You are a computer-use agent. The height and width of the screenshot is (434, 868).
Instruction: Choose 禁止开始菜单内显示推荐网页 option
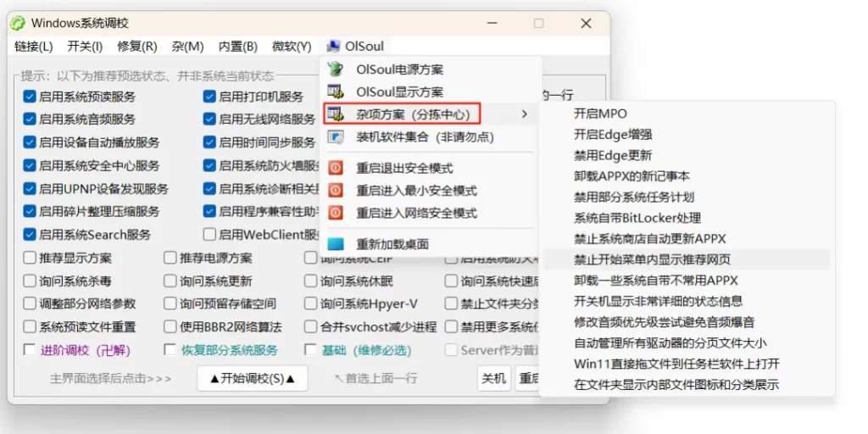652,259
